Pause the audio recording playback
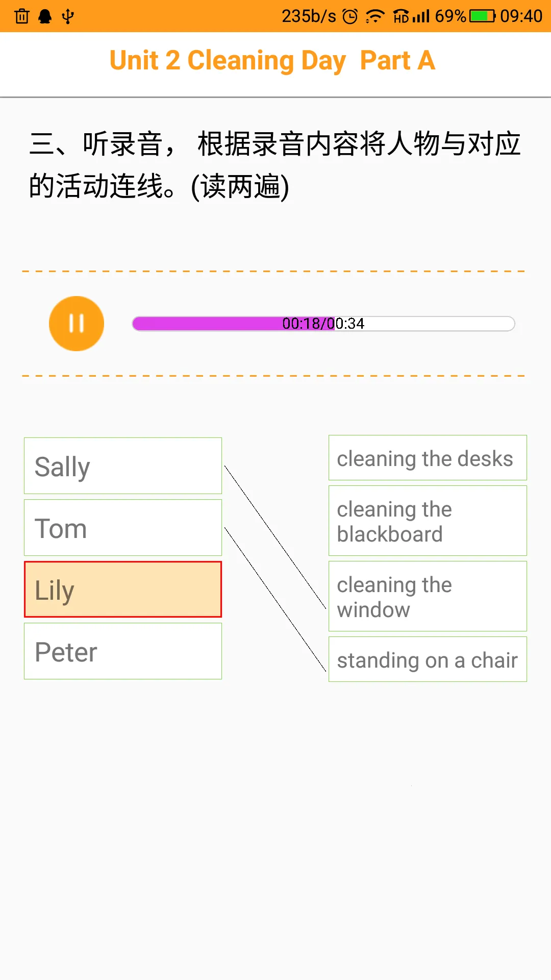The image size is (551, 980). (77, 324)
